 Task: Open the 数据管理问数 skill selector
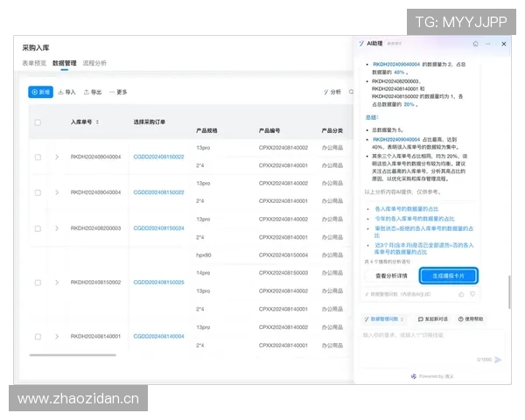pyautogui.click(x=384, y=318)
